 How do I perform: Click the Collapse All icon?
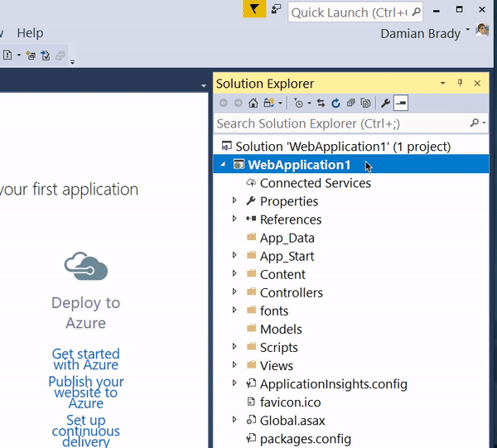pos(350,103)
